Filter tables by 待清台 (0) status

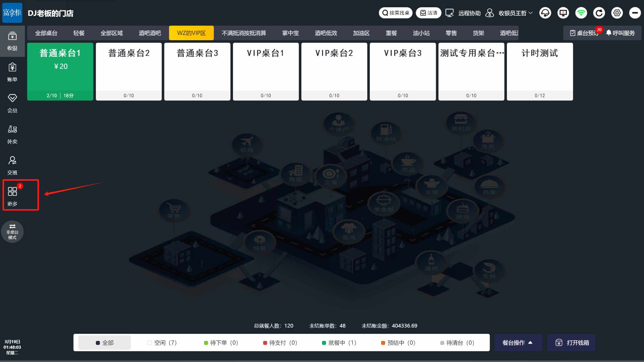pyautogui.click(x=457, y=343)
